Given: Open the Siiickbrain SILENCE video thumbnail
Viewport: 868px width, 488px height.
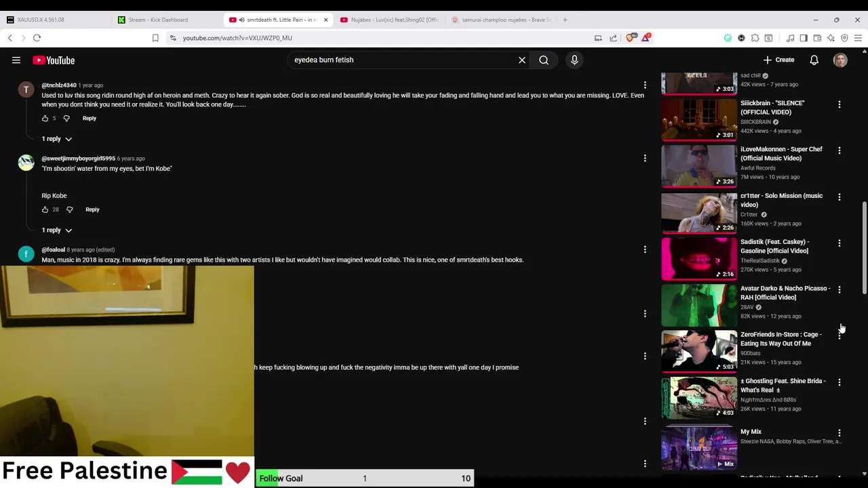Looking at the screenshot, I should [698, 119].
